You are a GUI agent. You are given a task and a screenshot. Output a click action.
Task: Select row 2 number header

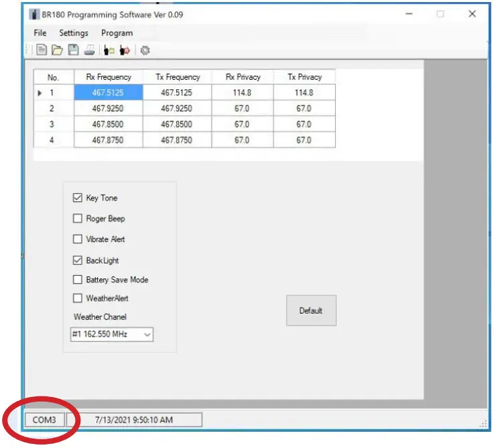pyautogui.click(x=52, y=109)
